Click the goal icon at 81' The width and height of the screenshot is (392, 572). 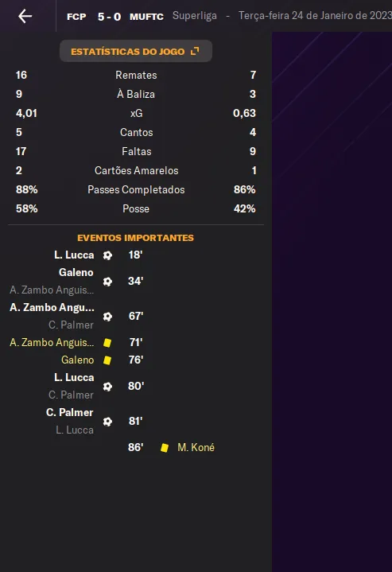click(107, 422)
